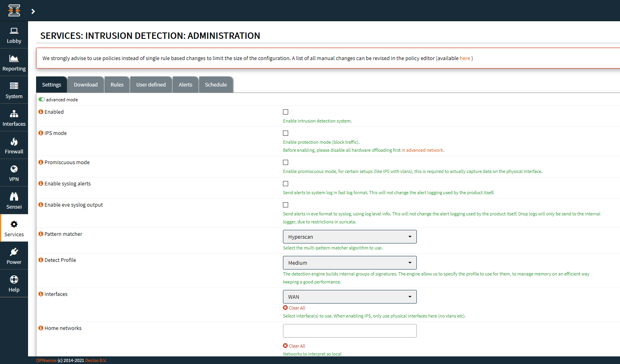This screenshot has width=620, height=364.
Task: Switch to the User defined tab
Action: point(151,84)
